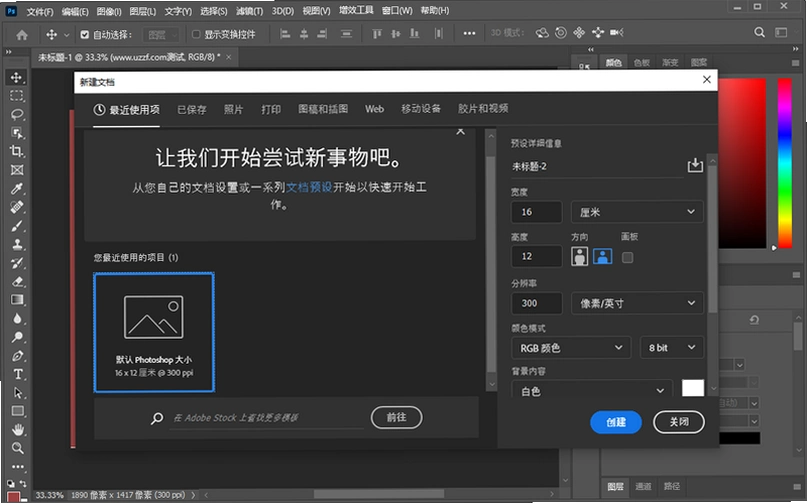
Task: Select the Frame tool
Action: click(x=16, y=170)
